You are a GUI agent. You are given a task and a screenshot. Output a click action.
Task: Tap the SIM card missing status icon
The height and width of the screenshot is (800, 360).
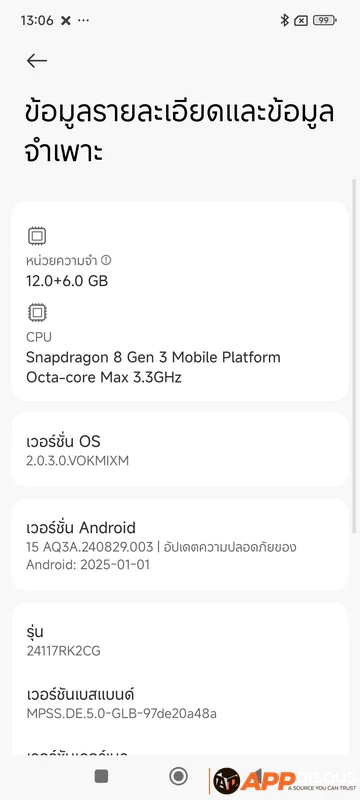click(x=301, y=20)
